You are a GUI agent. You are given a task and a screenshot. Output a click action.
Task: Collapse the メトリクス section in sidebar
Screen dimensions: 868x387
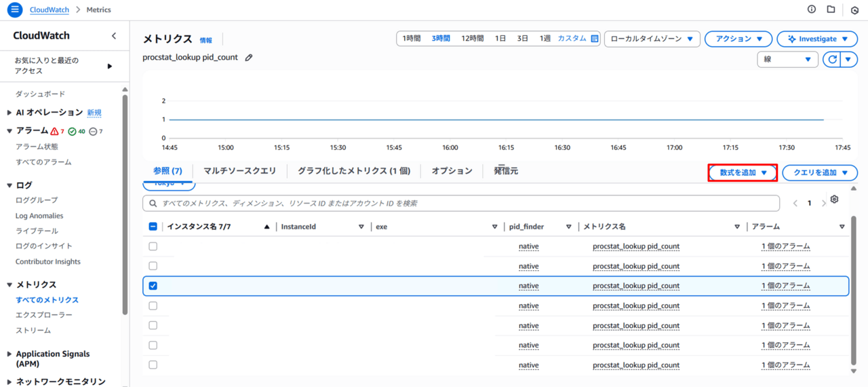(x=9, y=285)
